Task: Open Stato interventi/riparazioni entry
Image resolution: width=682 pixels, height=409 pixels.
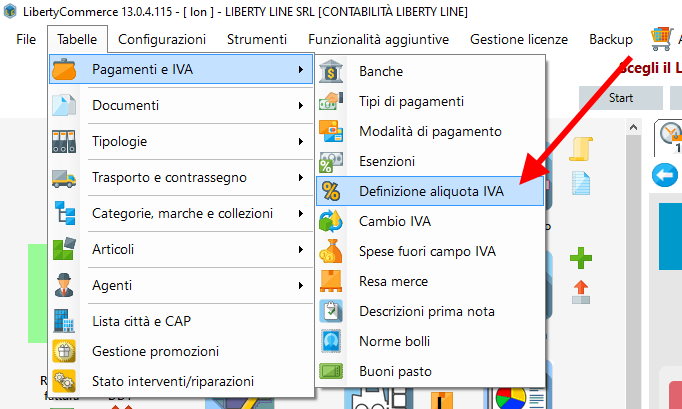Action: (x=181, y=381)
